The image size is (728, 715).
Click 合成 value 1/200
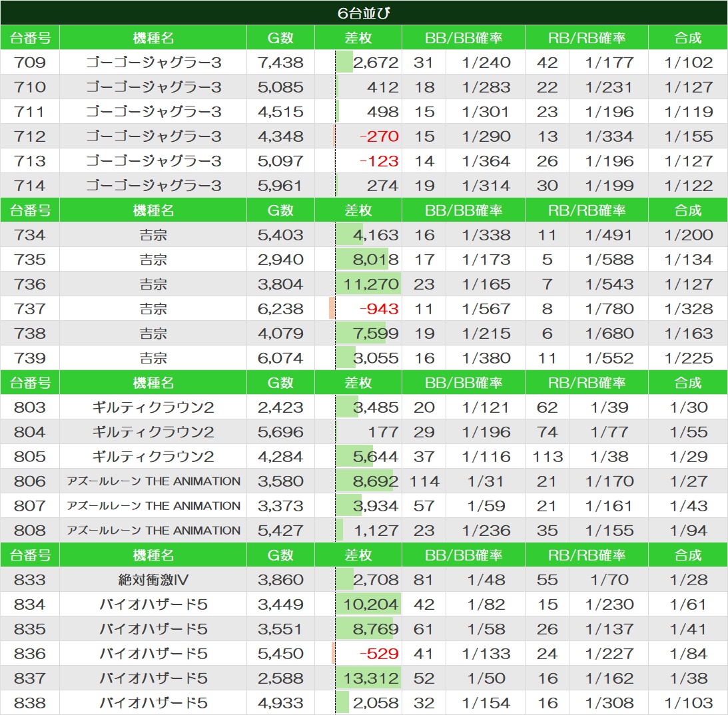[688, 234]
